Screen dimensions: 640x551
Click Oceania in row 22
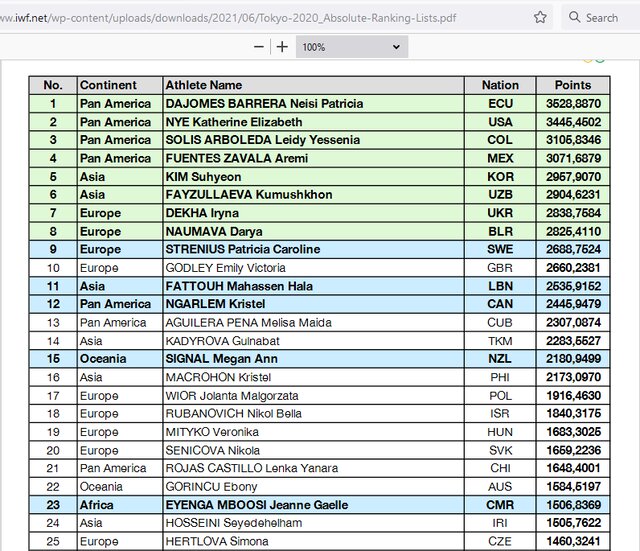tap(101, 487)
